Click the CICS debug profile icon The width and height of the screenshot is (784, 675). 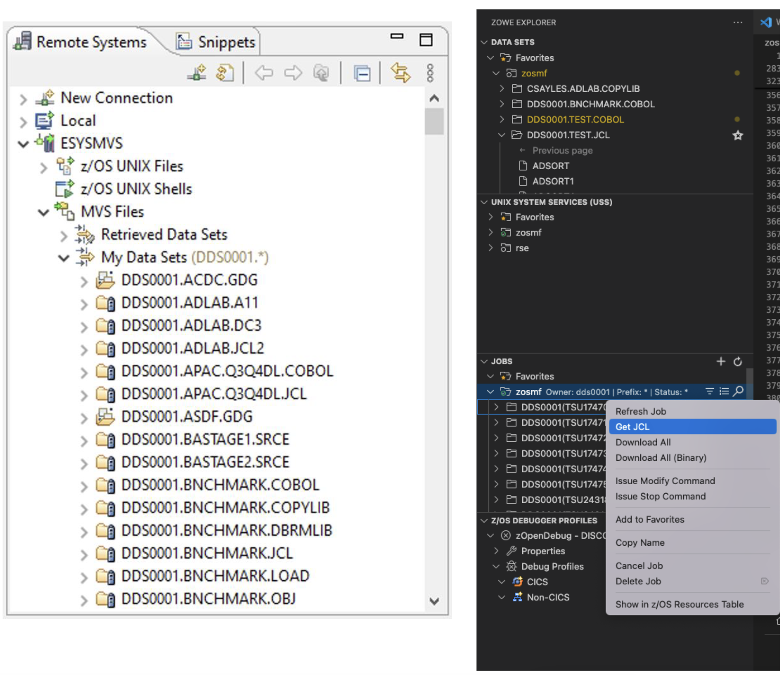coord(517,582)
